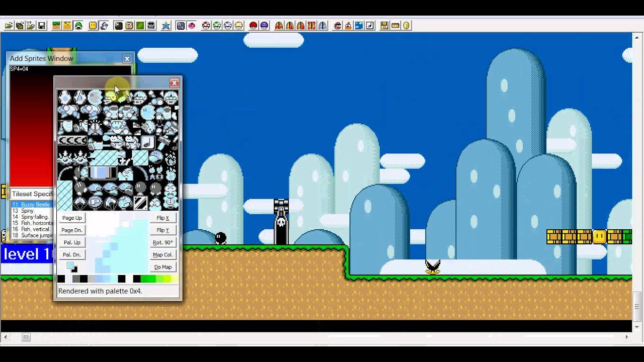Select the Bob-omb sprite in the level
Image resolution: width=644 pixels, height=362 pixels.
tap(220, 238)
